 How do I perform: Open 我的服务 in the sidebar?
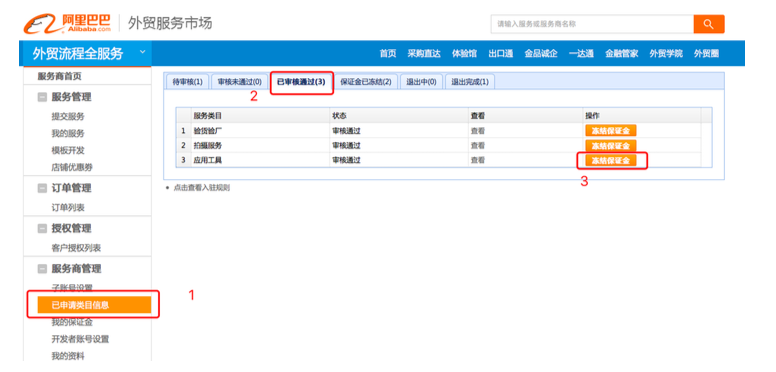tap(68, 134)
